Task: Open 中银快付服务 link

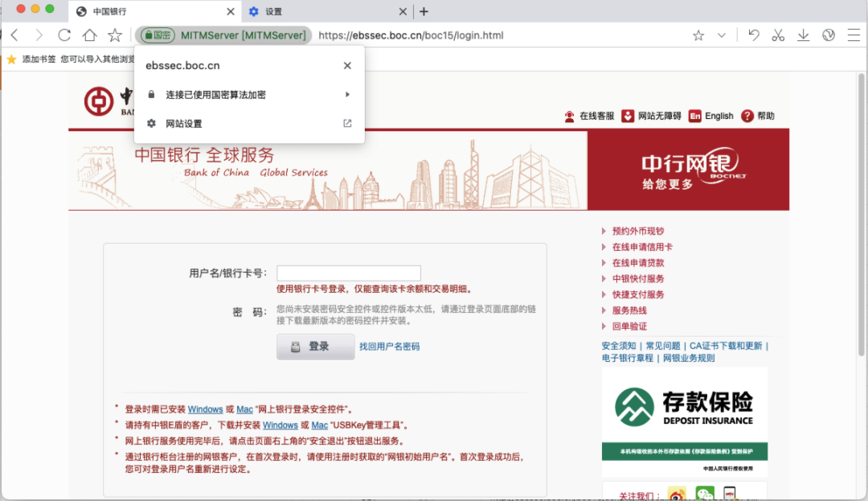Action: coord(637,279)
